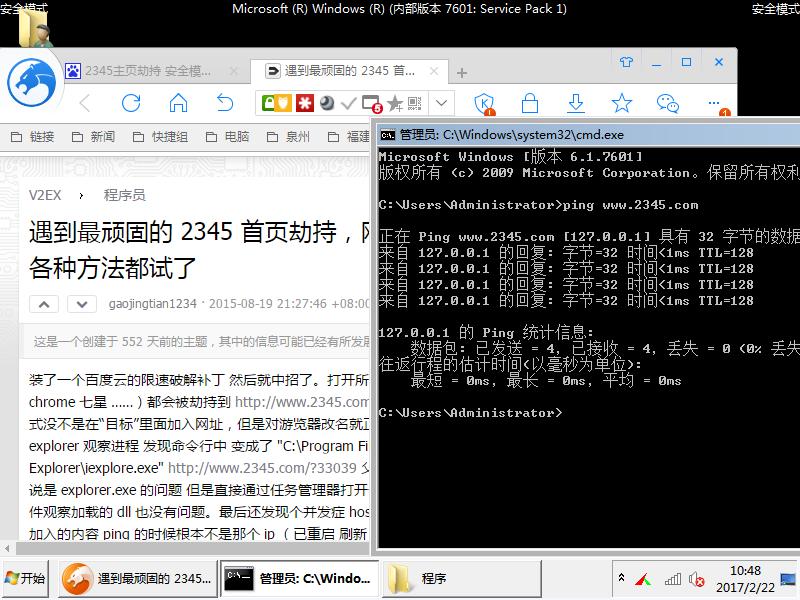Open the browser home page
The height and width of the screenshot is (600, 800).
(x=178, y=103)
